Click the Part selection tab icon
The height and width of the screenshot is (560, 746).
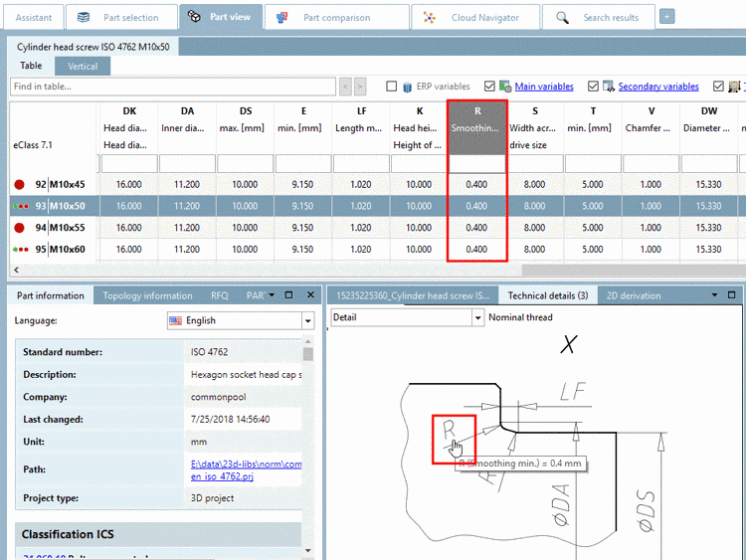click(x=84, y=17)
